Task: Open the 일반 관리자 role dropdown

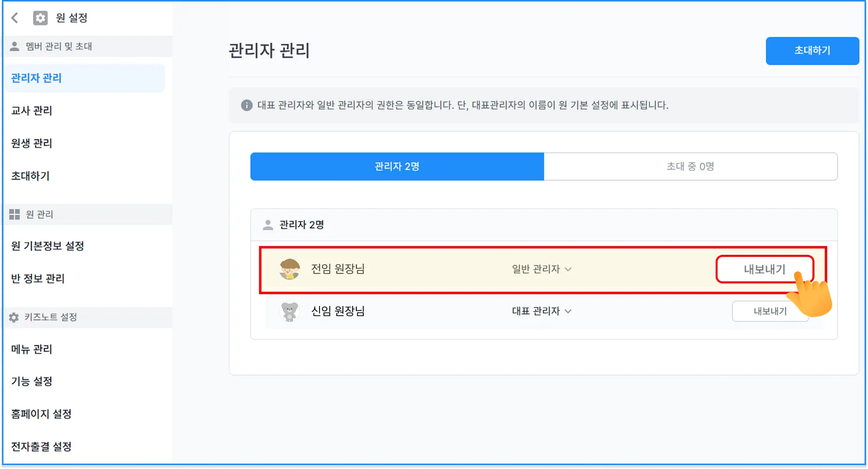Action: point(541,269)
